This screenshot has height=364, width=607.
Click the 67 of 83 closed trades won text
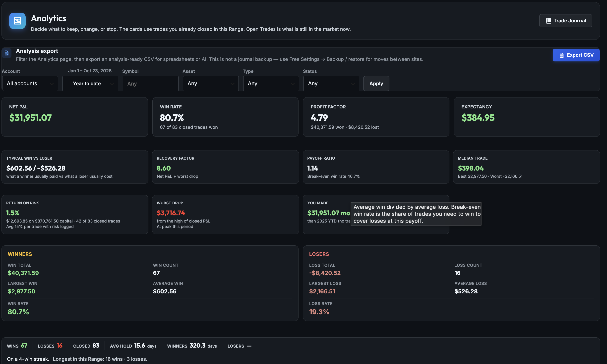click(189, 127)
